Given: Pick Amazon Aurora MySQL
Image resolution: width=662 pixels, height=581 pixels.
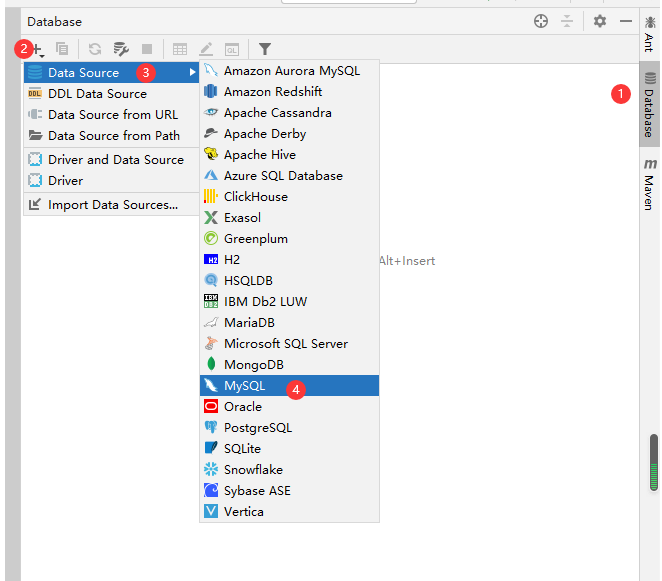Looking at the screenshot, I should pos(289,71).
